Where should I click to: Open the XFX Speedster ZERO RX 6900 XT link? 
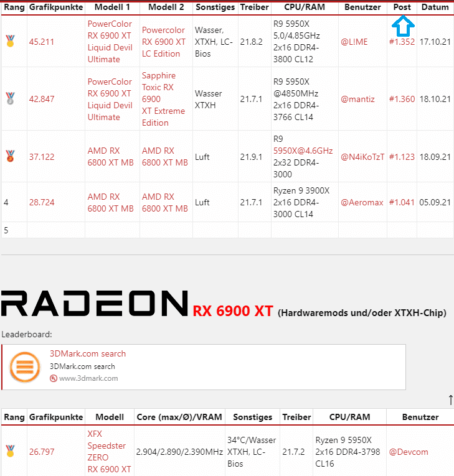coord(109,451)
